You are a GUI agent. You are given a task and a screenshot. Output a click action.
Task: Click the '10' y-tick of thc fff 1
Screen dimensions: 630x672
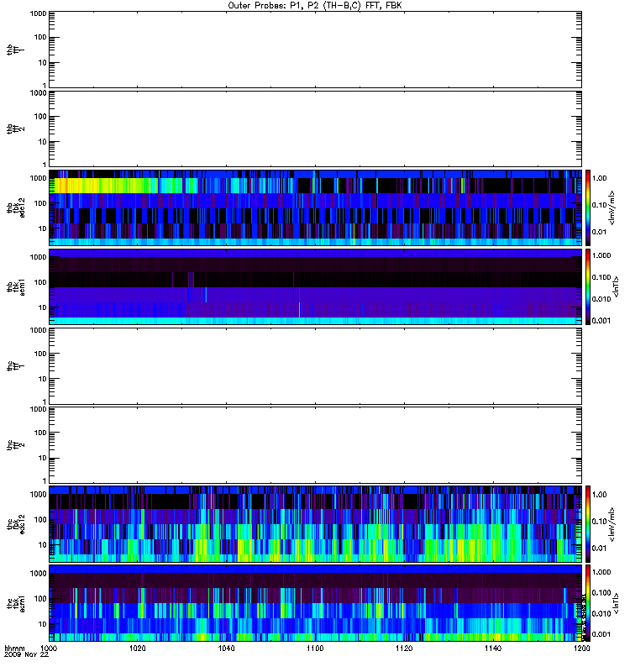pyautogui.click(x=43, y=379)
